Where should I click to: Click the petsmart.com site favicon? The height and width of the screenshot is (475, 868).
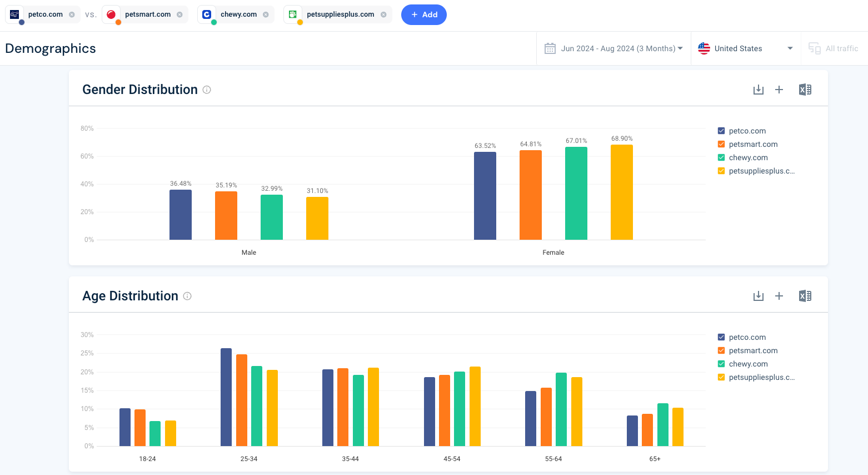[x=111, y=14]
